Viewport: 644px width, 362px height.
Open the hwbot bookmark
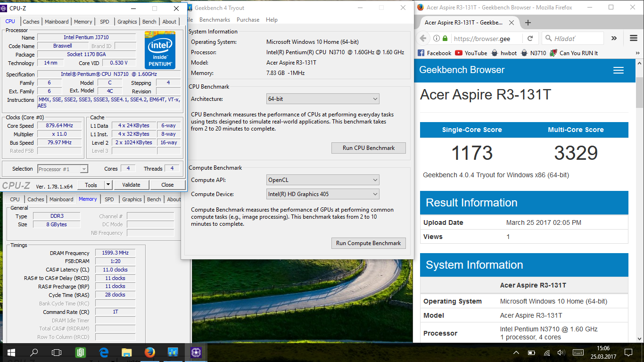(x=504, y=53)
